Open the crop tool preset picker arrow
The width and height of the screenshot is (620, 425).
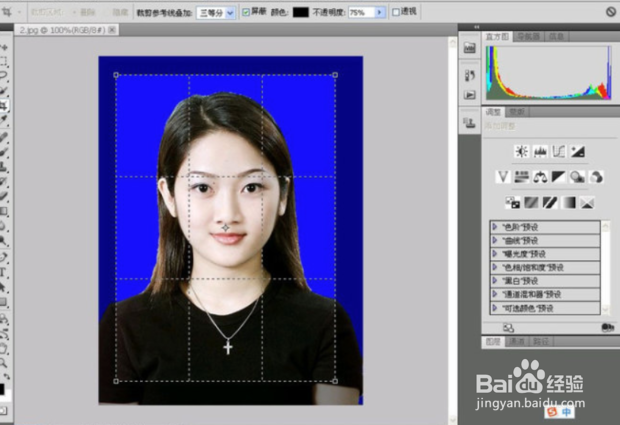(x=19, y=12)
